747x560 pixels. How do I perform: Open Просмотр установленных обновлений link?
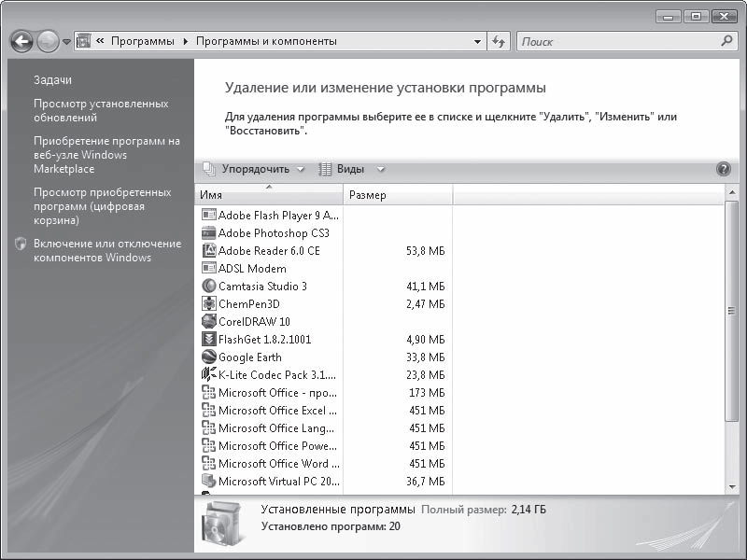click(x=101, y=110)
